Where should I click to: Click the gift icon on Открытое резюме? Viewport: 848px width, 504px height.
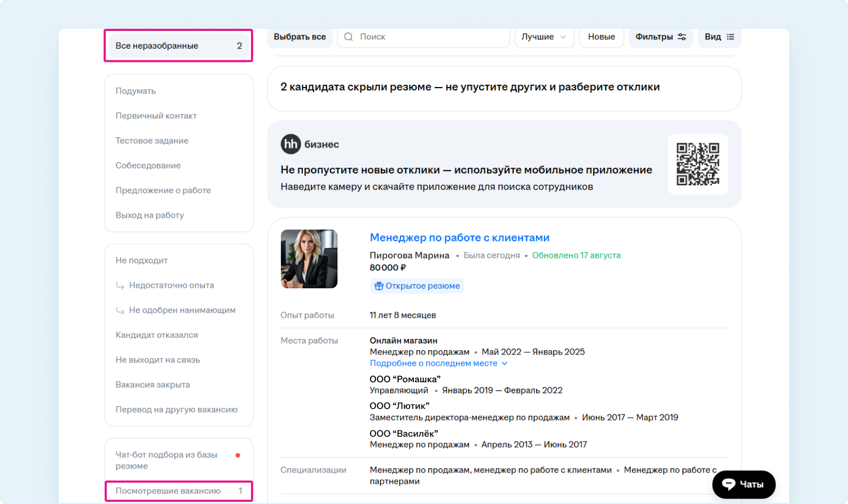379,286
